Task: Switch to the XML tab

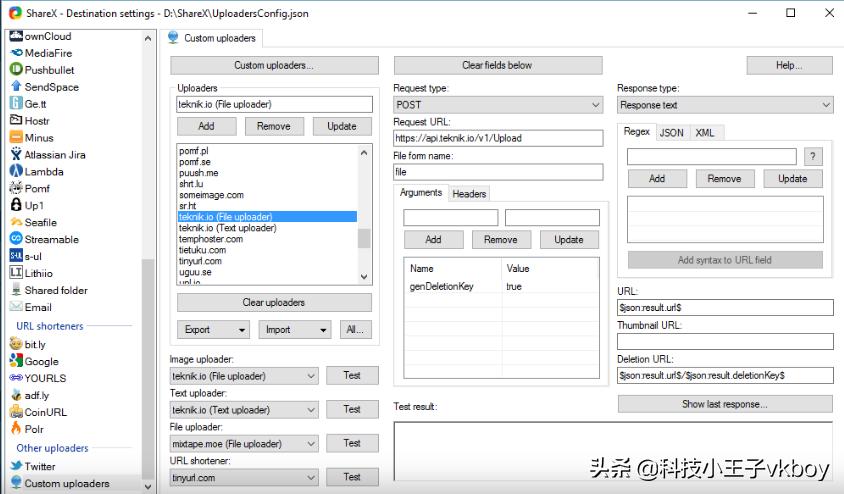Action: (x=705, y=133)
